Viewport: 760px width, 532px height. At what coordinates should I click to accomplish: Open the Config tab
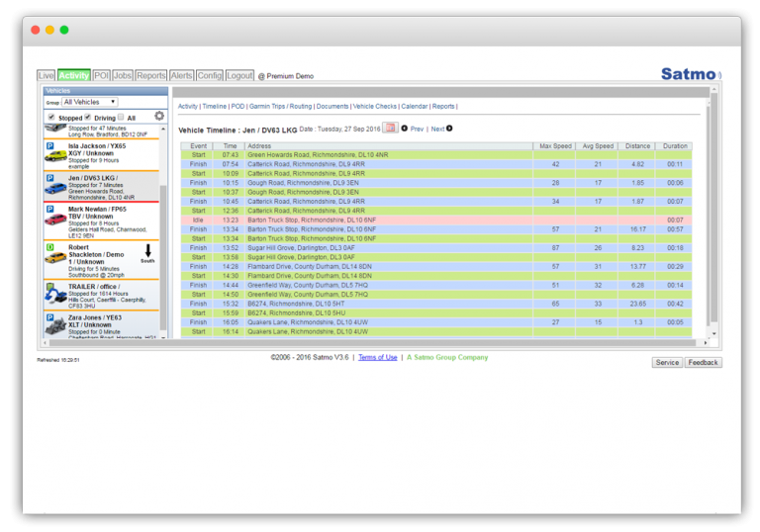tap(210, 75)
